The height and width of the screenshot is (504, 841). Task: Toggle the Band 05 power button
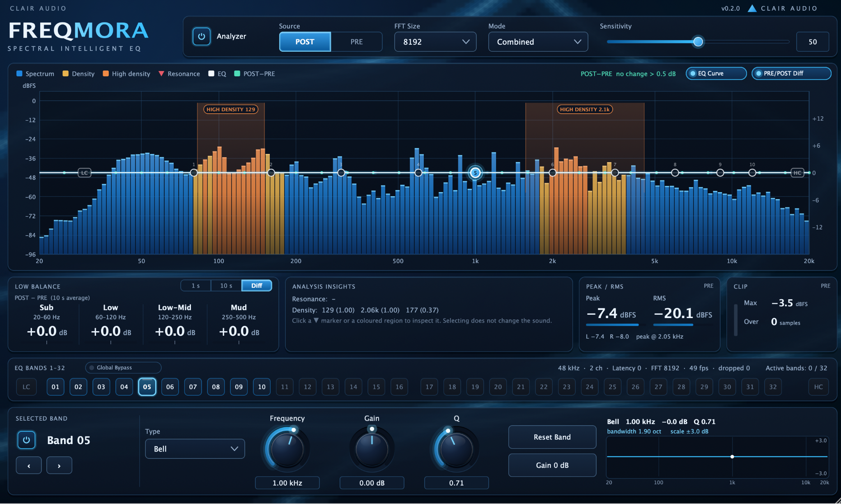26,440
